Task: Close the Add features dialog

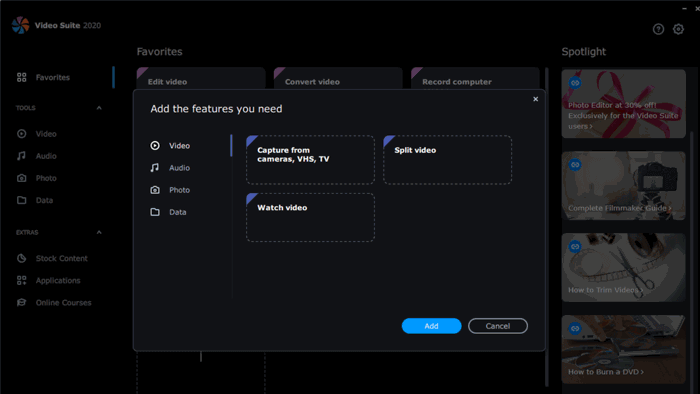Action: pyautogui.click(x=535, y=99)
